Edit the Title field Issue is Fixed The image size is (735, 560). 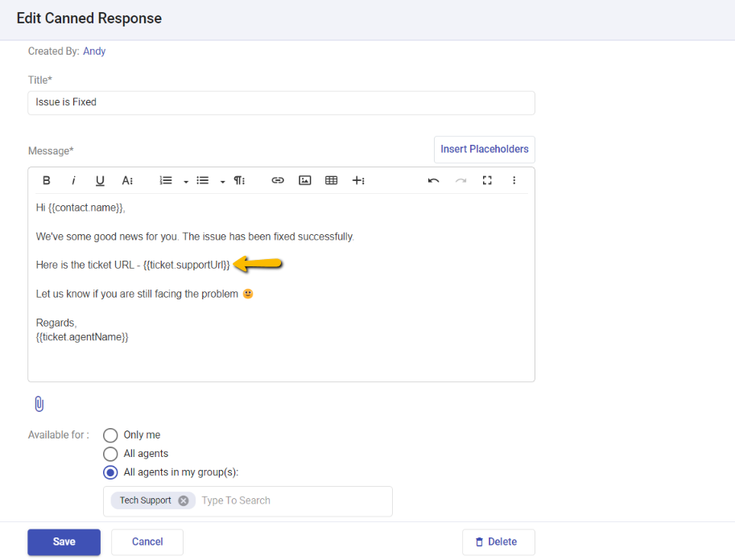[x=281, y=103]
